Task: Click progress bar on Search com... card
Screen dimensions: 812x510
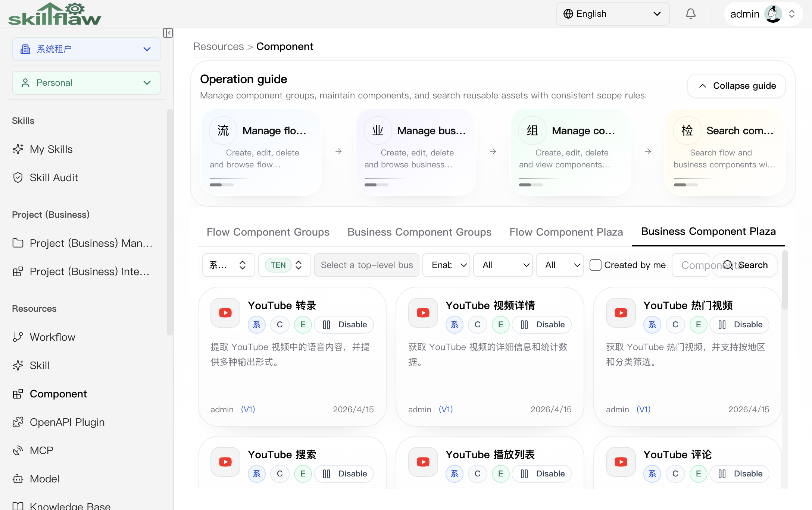Action: (x=685, y=185)
